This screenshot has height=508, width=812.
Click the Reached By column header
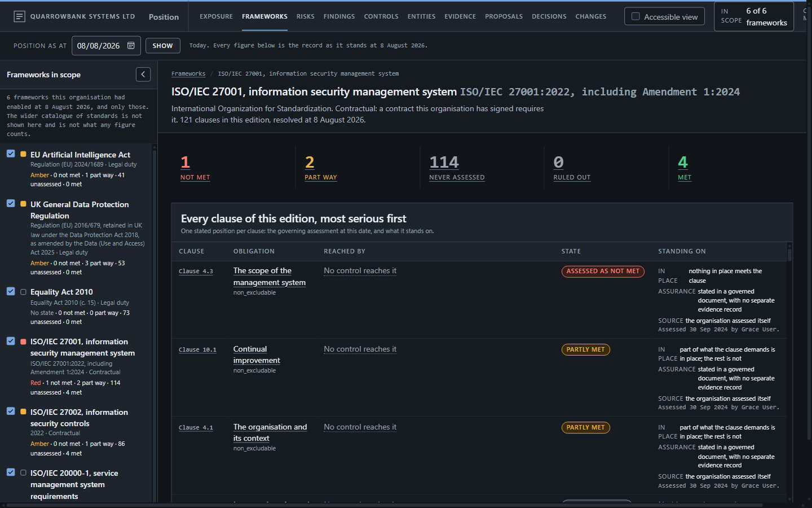click(x=345, y=251)
